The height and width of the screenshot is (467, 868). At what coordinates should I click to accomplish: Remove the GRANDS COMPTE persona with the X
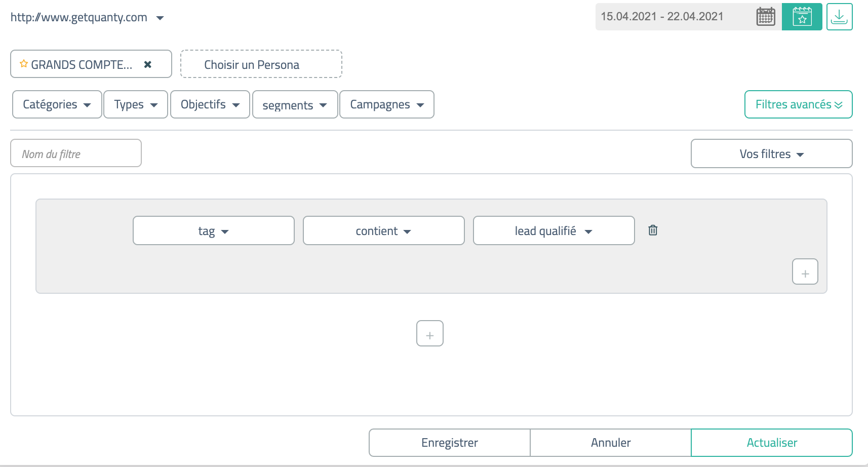coord(148,64)
